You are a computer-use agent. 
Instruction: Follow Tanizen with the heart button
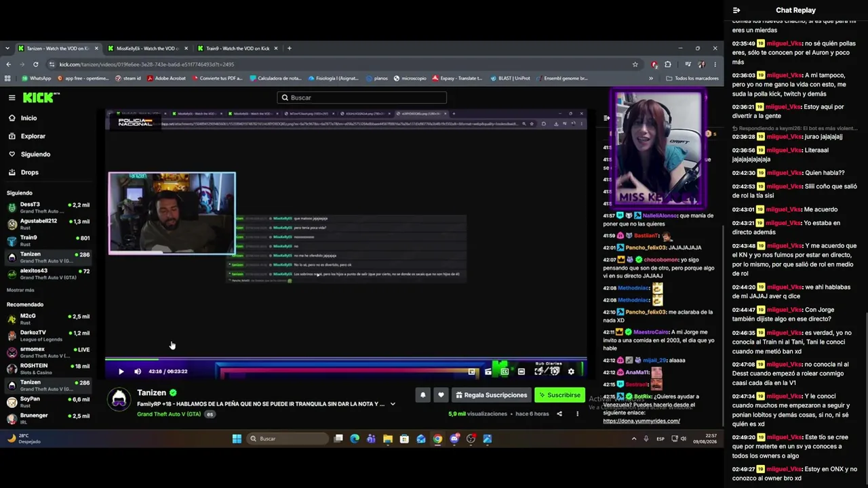point(441,395)
